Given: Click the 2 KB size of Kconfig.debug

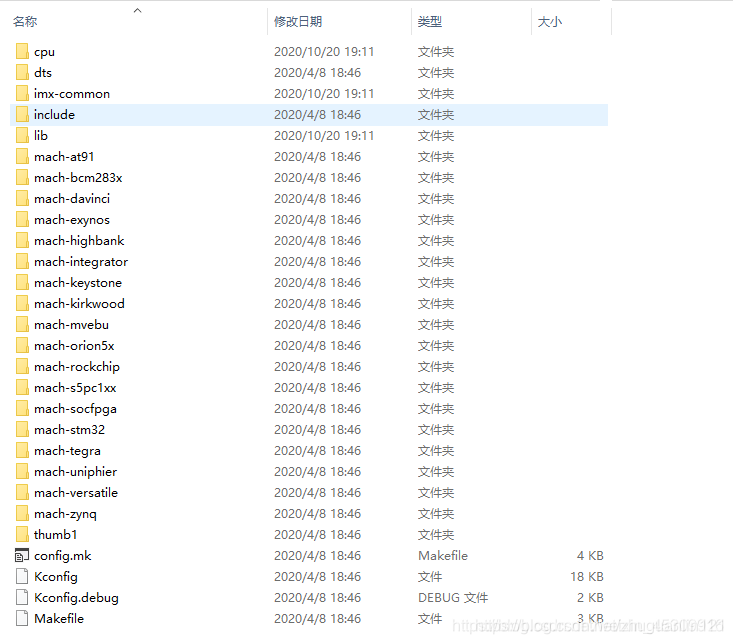Looking at the screenshot, I should coord(590,598).
